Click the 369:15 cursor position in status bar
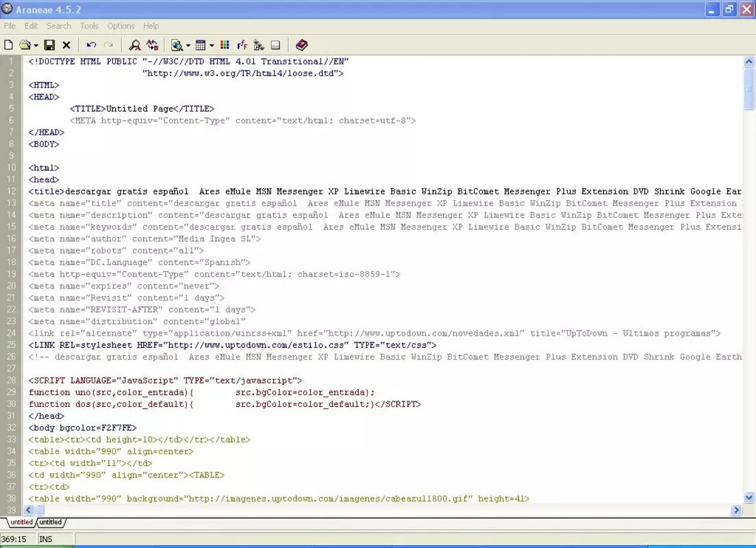 pos(14,539)
